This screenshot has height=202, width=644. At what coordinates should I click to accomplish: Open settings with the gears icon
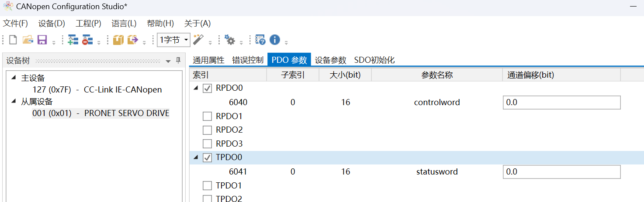point(230,40)
